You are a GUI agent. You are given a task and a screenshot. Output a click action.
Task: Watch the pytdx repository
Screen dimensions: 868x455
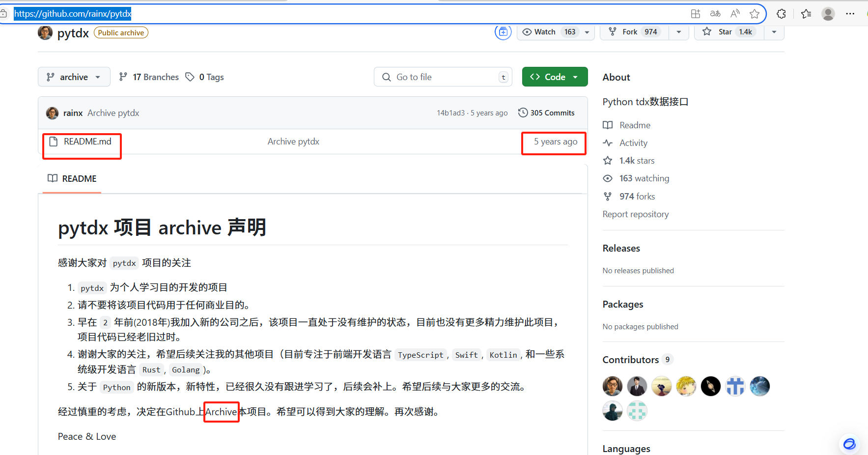coord(549,32)
